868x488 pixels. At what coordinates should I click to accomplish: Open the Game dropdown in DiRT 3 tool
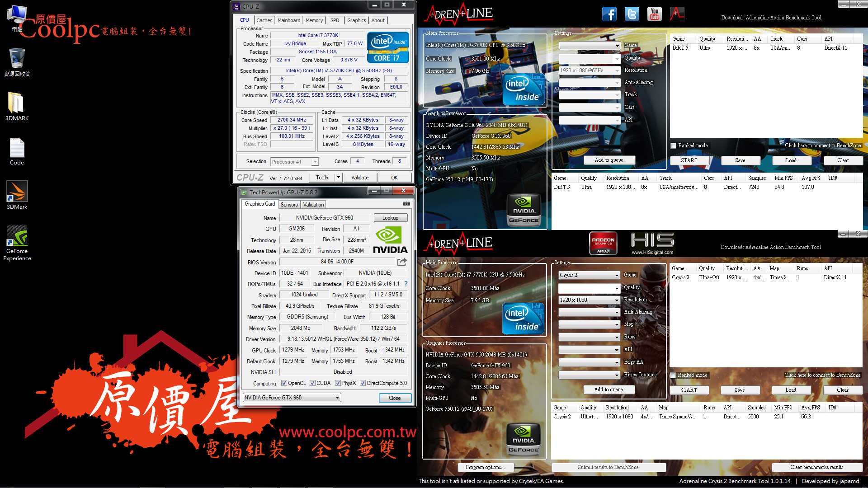(590, 46)
